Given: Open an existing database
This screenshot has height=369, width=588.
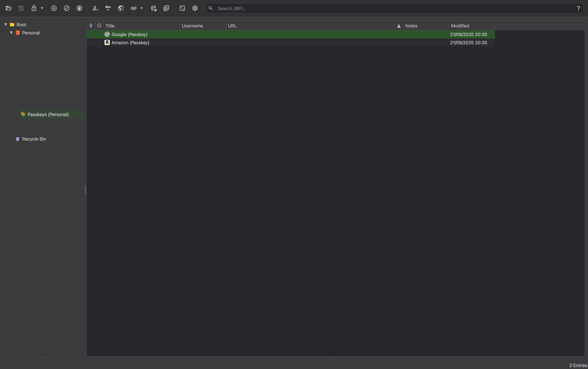Looking at the screenshot, I should tap(8, 8).
